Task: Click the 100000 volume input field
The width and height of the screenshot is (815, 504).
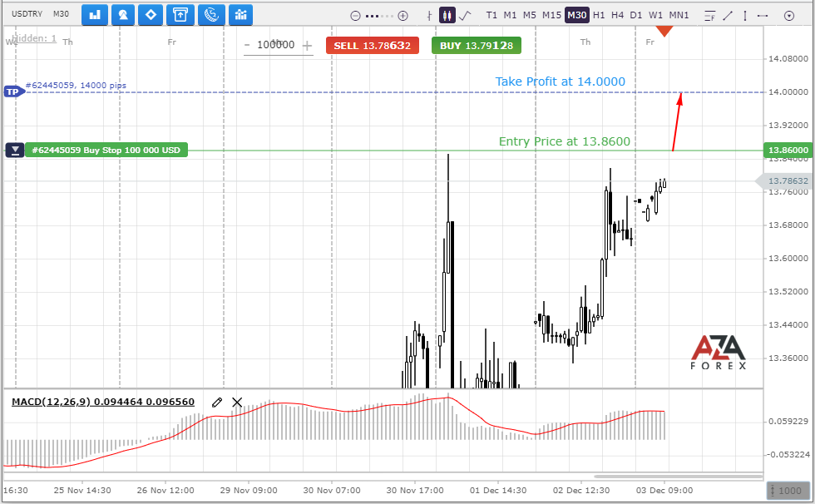Action: pyautogui.click(x=276, y=45)
